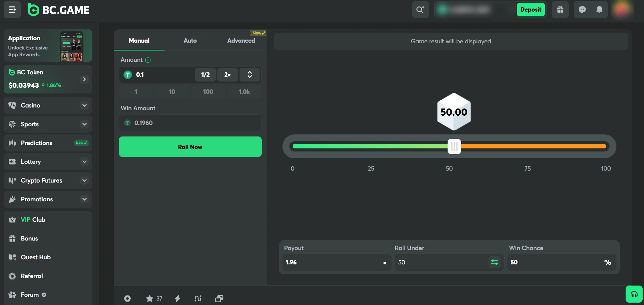The image size is (644, 305).
Task: Click the Win Chance field
Action: [562, 262]
